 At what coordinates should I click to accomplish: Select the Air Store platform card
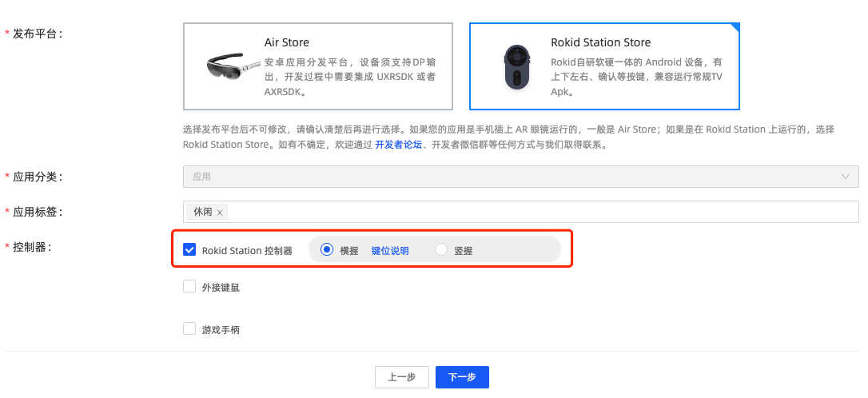click(x=318, y=66)
